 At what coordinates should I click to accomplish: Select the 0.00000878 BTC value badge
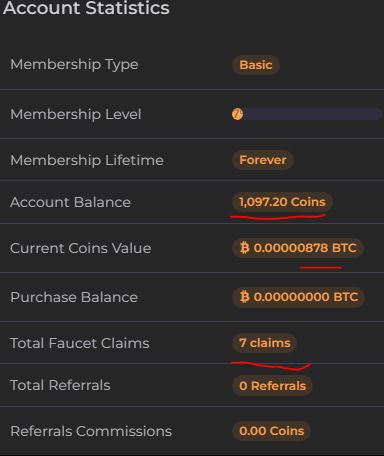pos(298,248)
